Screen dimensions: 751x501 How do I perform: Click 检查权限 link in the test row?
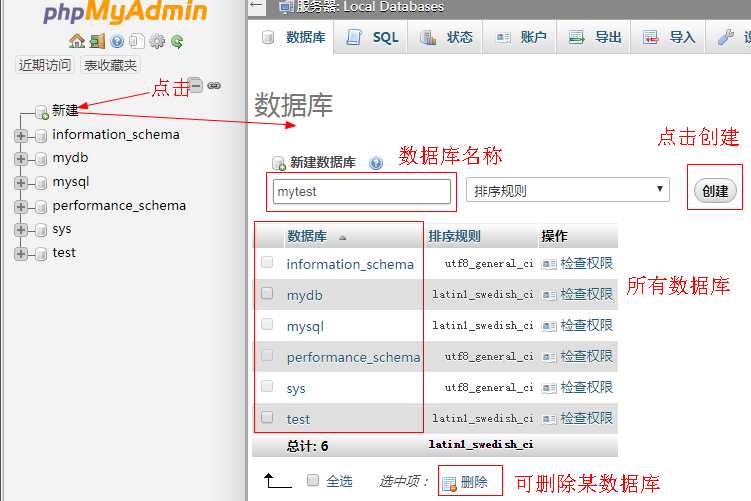tap(586, 418)
